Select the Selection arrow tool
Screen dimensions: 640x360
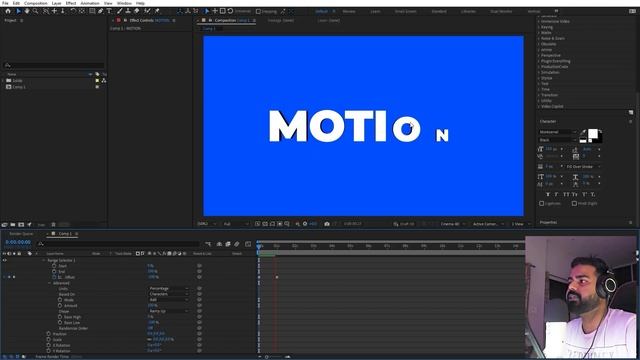pos(18,11)
